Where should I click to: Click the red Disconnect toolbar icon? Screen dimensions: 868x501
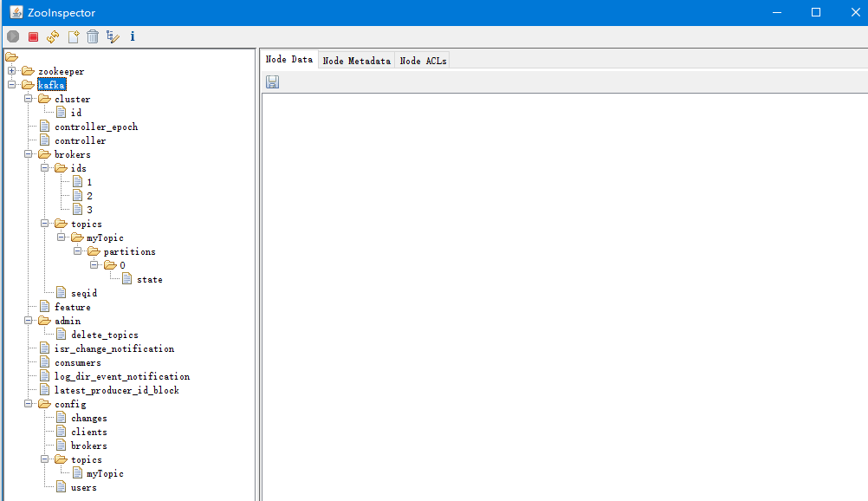(33, 36)
